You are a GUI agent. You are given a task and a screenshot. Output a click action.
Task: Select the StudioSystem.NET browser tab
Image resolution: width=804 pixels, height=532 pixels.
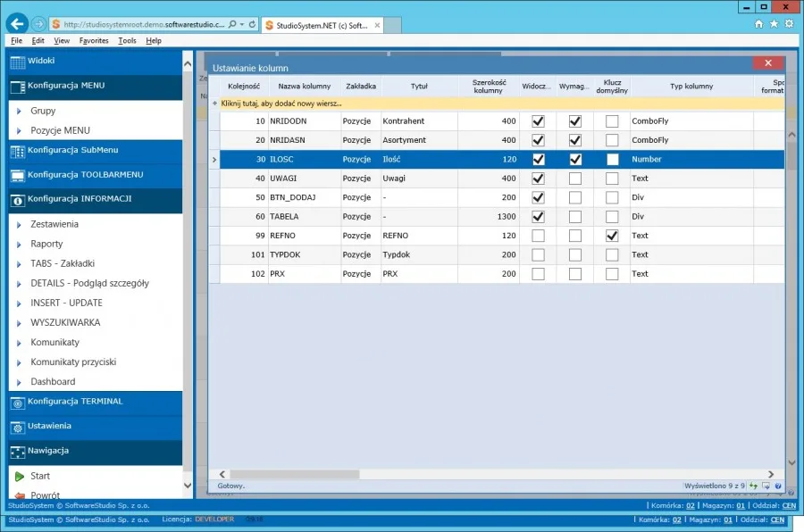pyautogui.click(x=322, y=25)
